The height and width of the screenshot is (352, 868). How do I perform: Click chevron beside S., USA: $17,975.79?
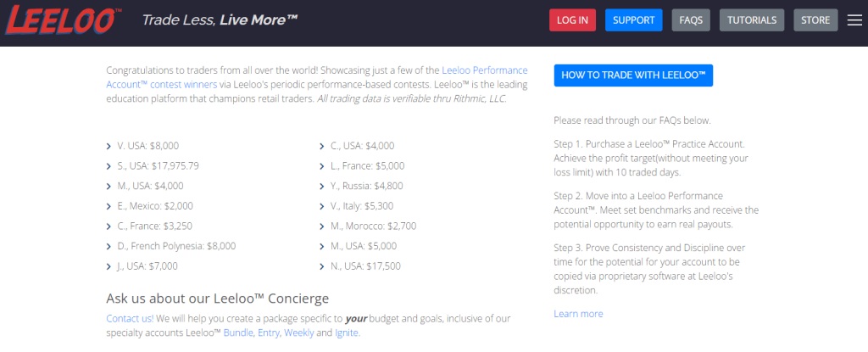tap(108, 166)
